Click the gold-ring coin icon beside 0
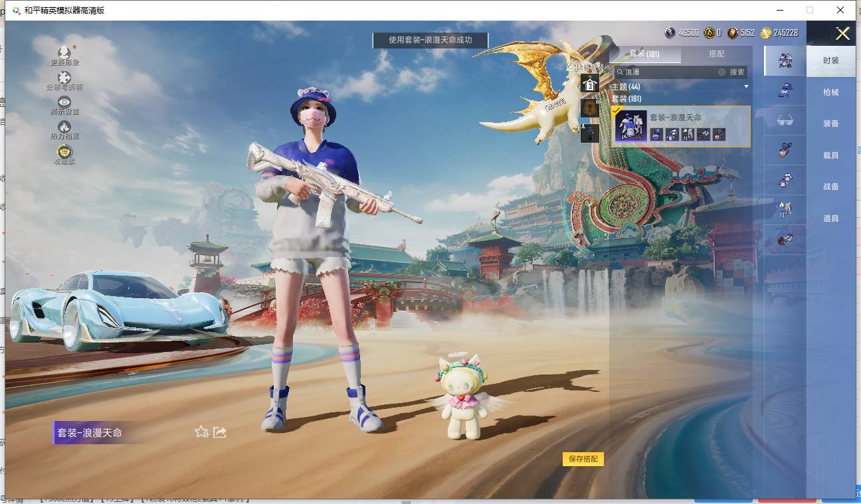This screenshot has width=861, height=504. (710, 33)
